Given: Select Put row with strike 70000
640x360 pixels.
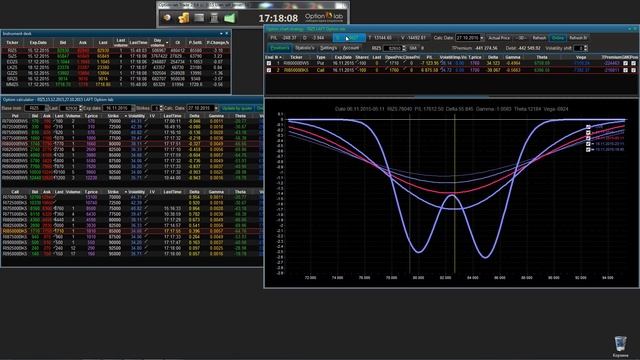Looking at the screenshot, I should tap(132, 121).
